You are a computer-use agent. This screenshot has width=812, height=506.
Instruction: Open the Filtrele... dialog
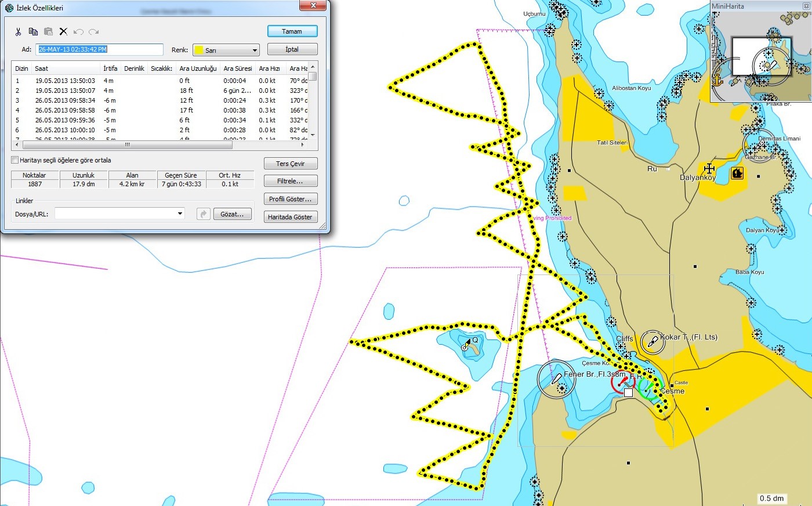[291, 181]
